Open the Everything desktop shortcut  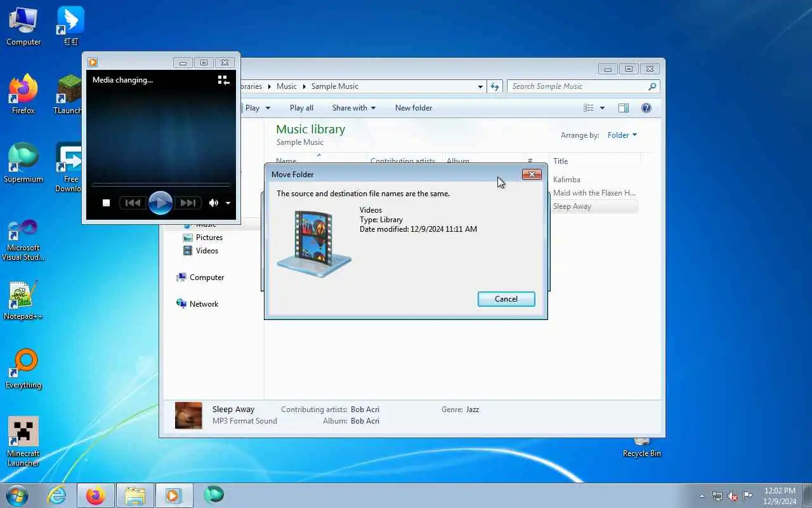[x=23, y=369]
